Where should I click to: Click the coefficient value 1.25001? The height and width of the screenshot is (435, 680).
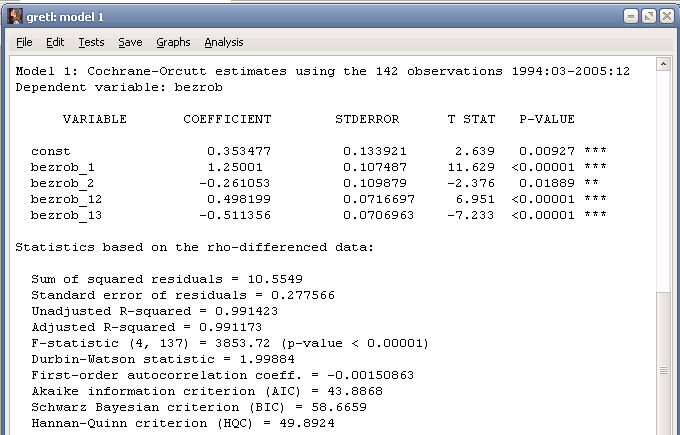click(235, 167)
